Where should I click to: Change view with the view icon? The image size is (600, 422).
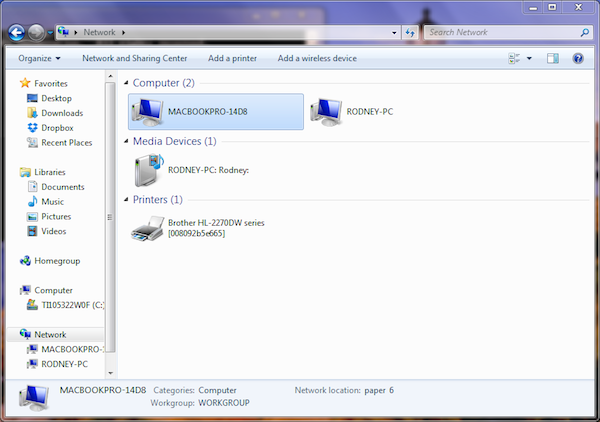click(x=514, y=59)
